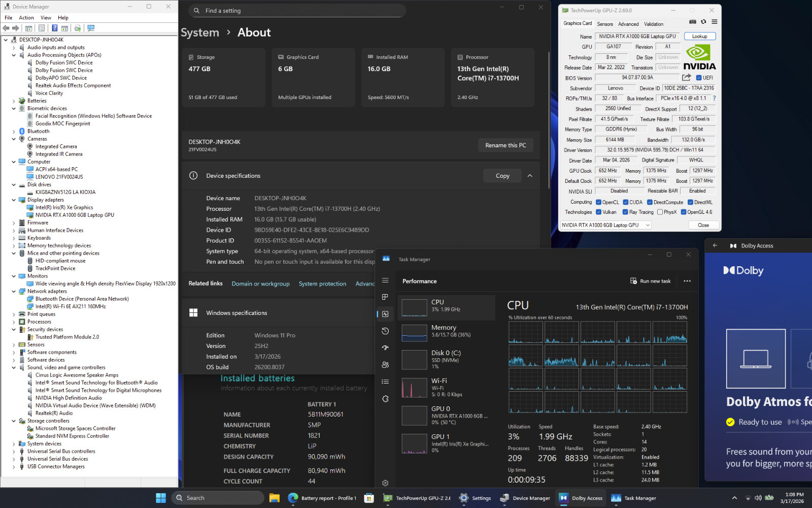
Task: Toggle DirectCompute checkbox in GPU-Z
Action: click(x=650, y=202)
